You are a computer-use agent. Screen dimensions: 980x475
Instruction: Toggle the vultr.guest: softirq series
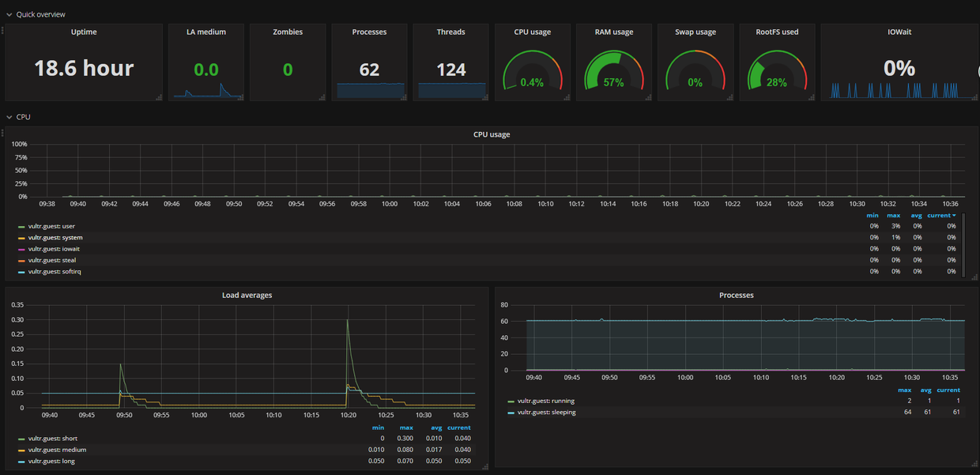pos(55,271)
